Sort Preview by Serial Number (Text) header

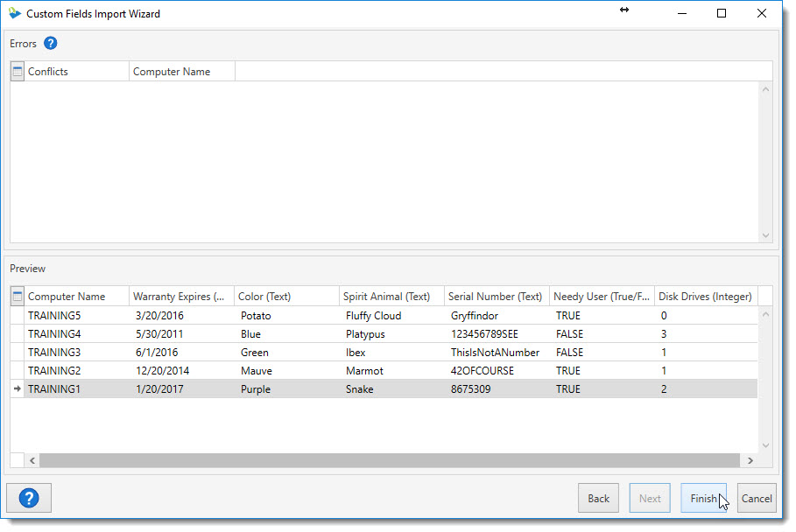tap(497, 296)
